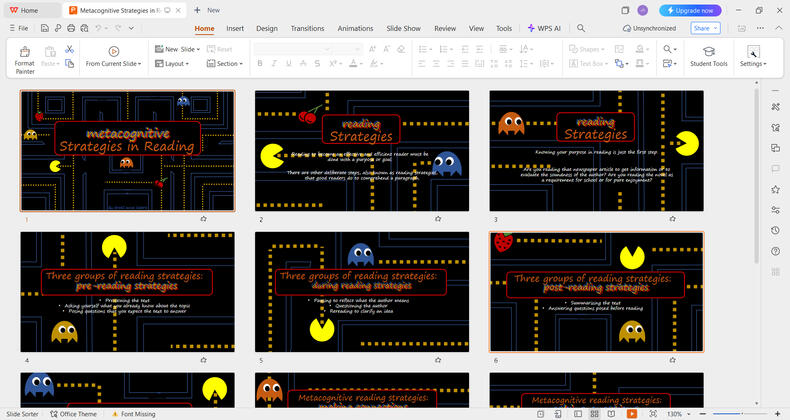Open the star favorites icon in sidebar
Screen dimensions: 790x420
[775, 189]
